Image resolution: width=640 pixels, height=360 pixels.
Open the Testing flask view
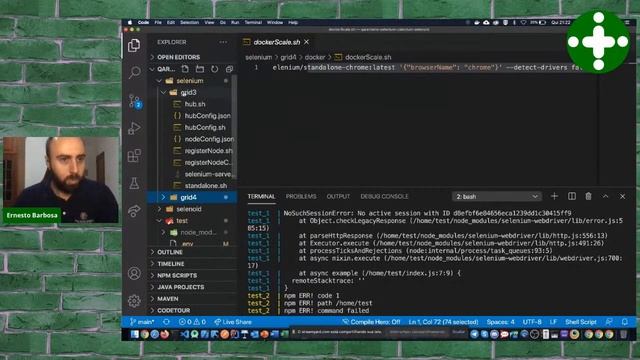click(134, 183)
